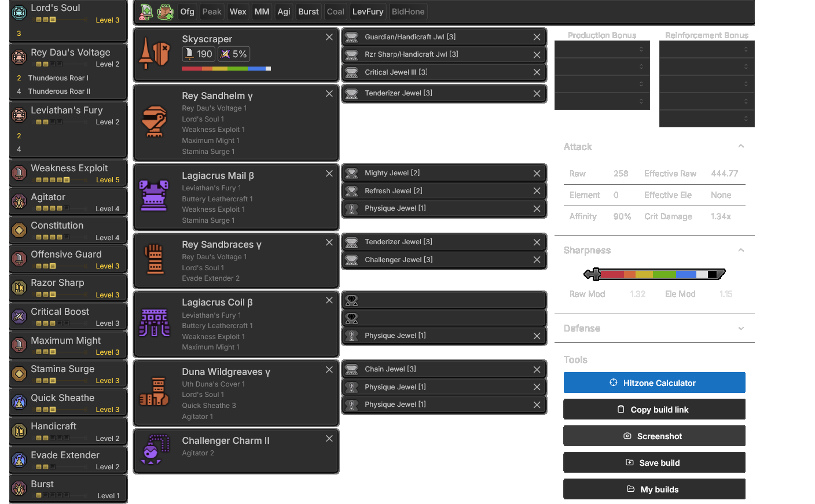Collapse the Attack section
The image size is (815, 504).
(x=741, y=146)
